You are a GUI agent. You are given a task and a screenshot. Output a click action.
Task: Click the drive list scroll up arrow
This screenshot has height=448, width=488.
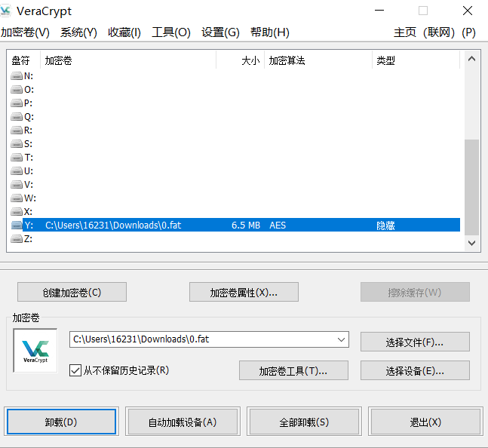[471, 59]
